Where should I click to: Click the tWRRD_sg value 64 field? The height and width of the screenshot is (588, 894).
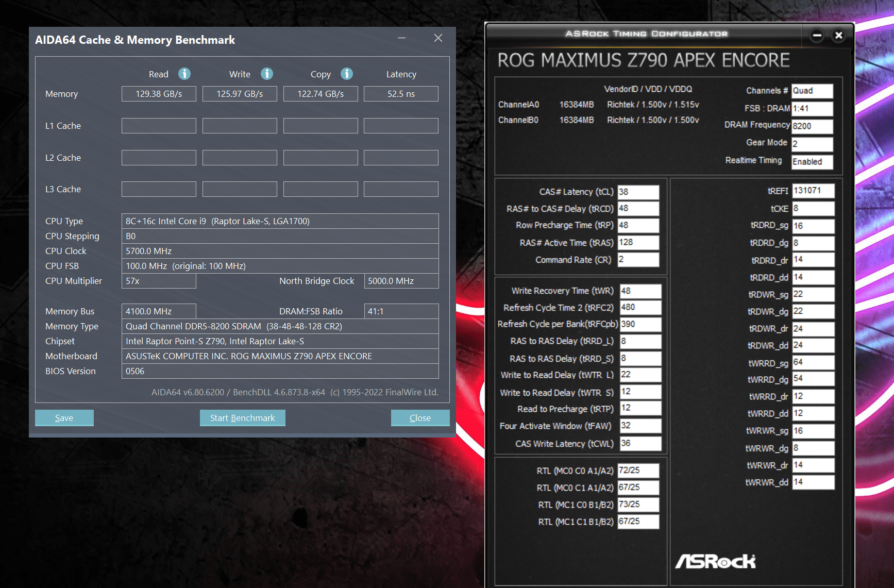click(x=813, y=362)
